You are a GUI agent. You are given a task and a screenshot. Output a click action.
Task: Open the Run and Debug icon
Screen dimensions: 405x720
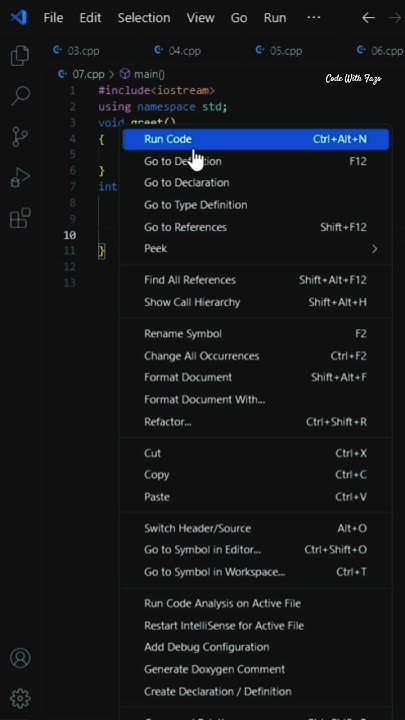[20, 177]
